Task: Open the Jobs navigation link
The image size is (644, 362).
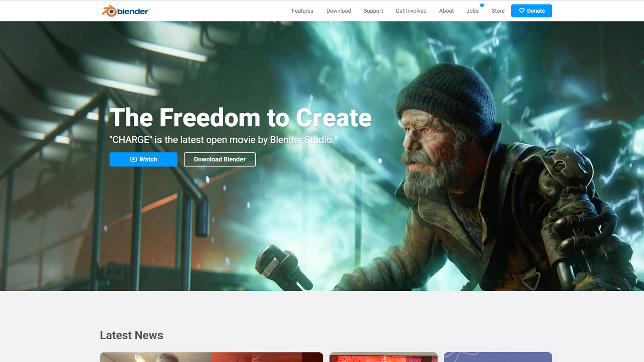Action: (x=472, y=11)
